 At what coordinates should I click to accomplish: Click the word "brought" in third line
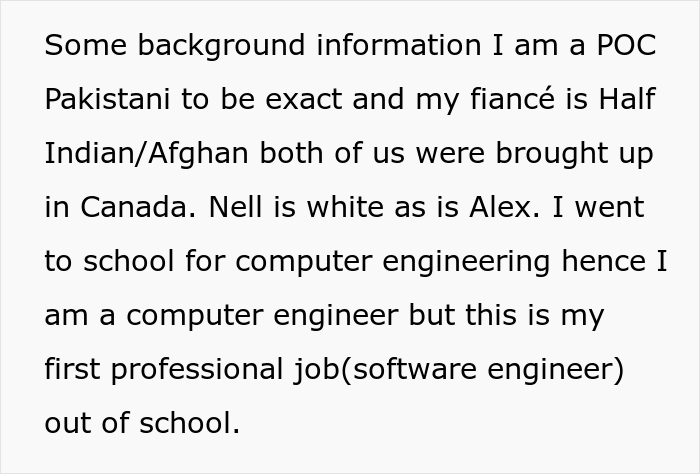(551, 154)
